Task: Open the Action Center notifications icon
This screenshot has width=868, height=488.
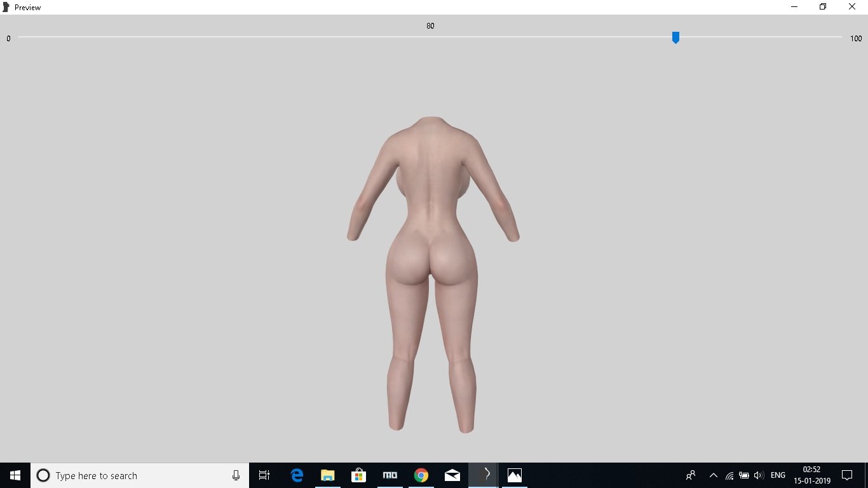Action: (x=847, y=475)
